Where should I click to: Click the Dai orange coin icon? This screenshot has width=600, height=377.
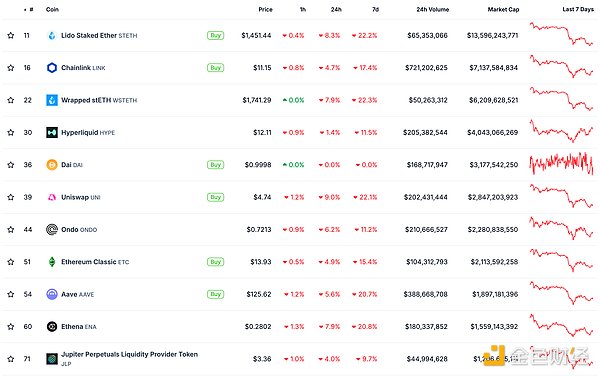(x=52, y=165)
